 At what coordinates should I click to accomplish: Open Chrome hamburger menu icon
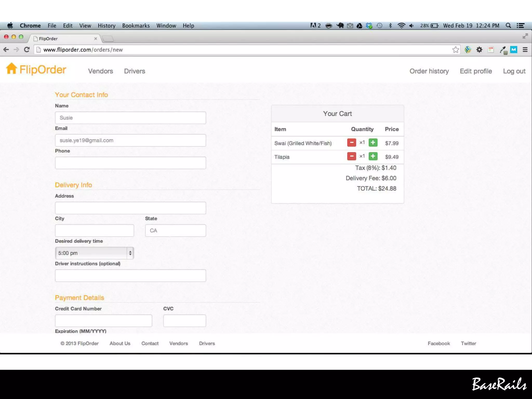[525, 50]
